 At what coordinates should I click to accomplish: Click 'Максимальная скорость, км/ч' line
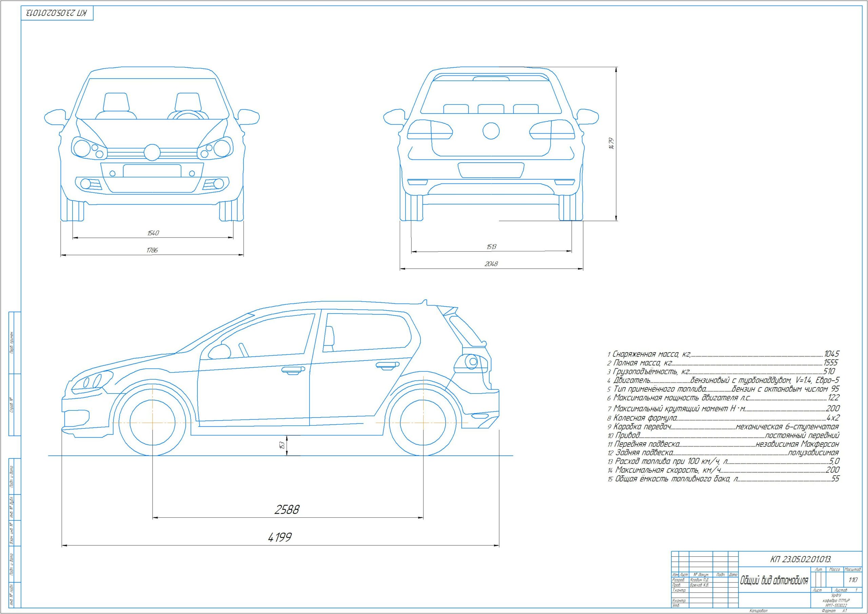(723, 470)
